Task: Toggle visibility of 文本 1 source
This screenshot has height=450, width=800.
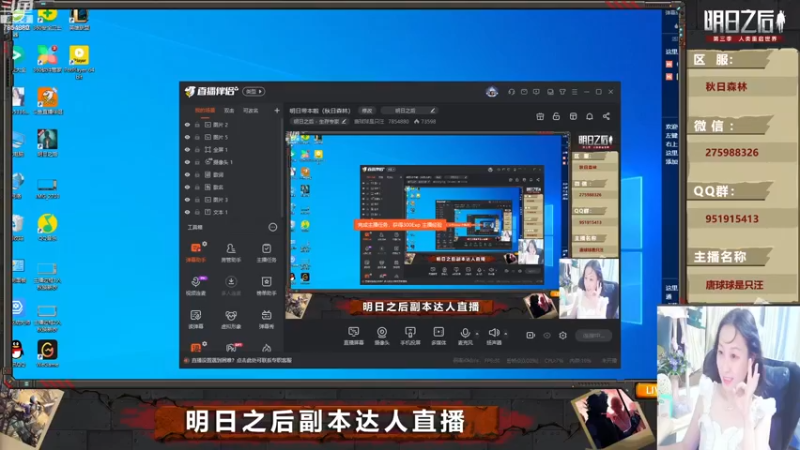Action: 187,212
